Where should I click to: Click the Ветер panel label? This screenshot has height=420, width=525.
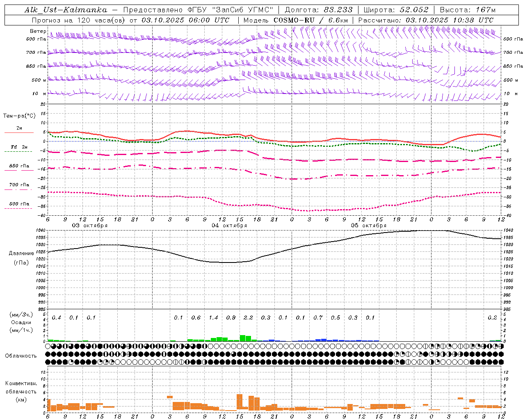point(38,31)
